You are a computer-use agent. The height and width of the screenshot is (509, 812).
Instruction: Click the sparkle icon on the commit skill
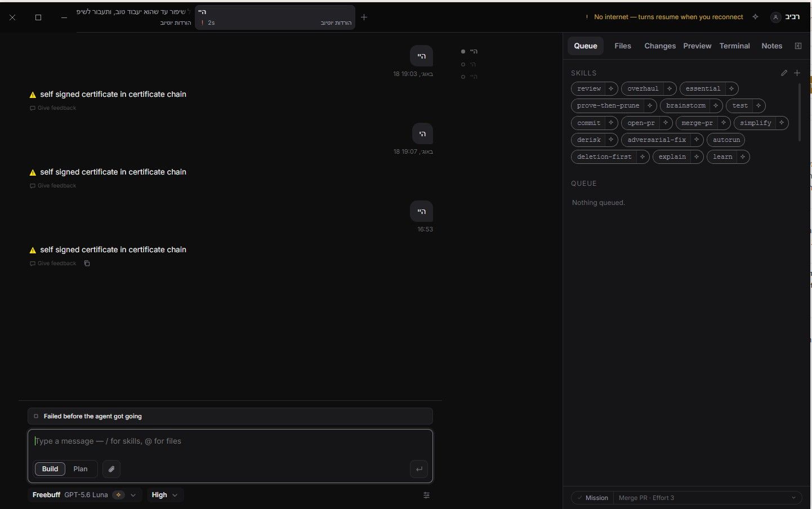click(611, 123)
